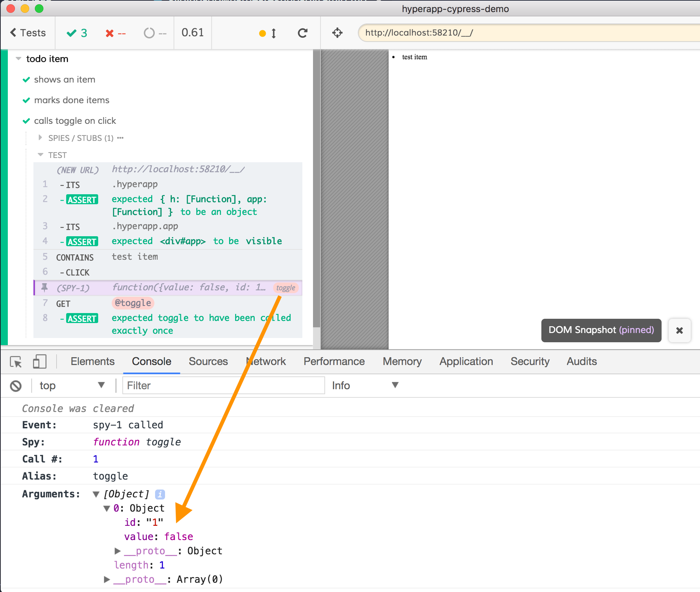The width and height of the screenshot is (700, 592).
Task: Switch to the Elements tab
Action: [92, 361]
